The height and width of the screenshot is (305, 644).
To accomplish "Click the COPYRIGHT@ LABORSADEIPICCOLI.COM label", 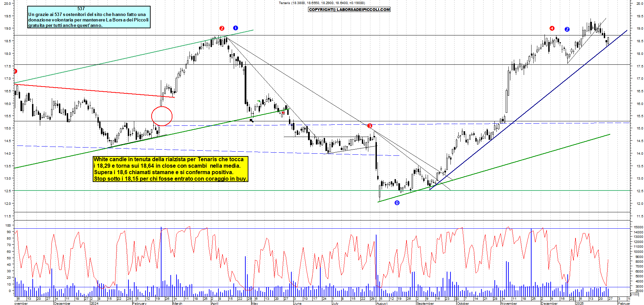I will click(x=349, y=10).
